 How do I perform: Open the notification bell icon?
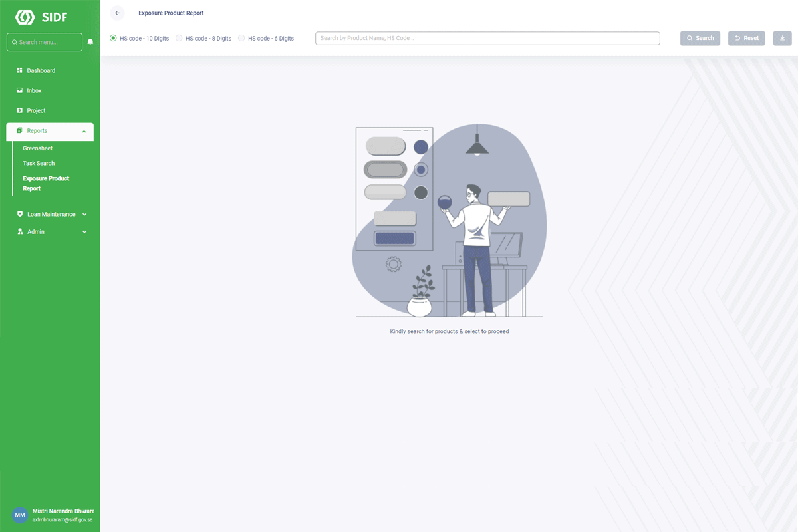click(x=90, y=41)
